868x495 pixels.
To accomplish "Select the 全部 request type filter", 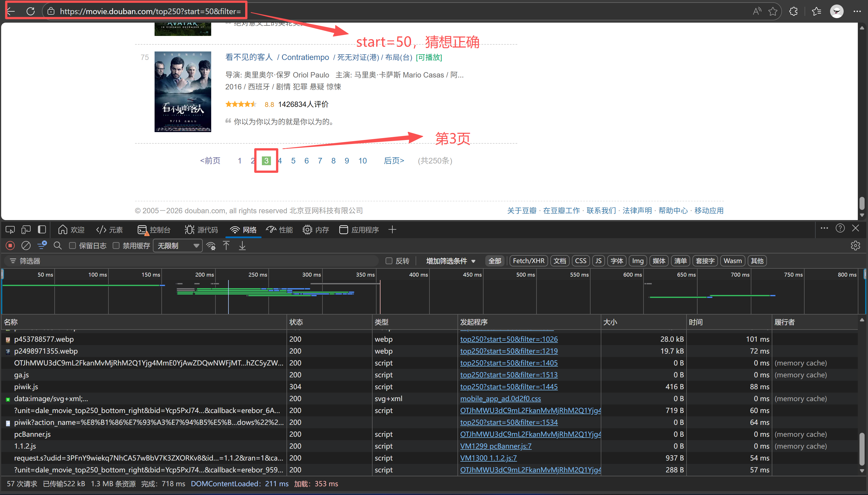I will (x=495, y=261).
